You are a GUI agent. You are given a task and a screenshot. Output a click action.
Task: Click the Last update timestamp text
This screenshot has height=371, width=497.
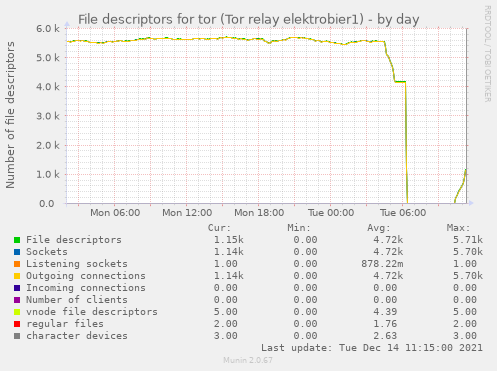coord(372,348)
